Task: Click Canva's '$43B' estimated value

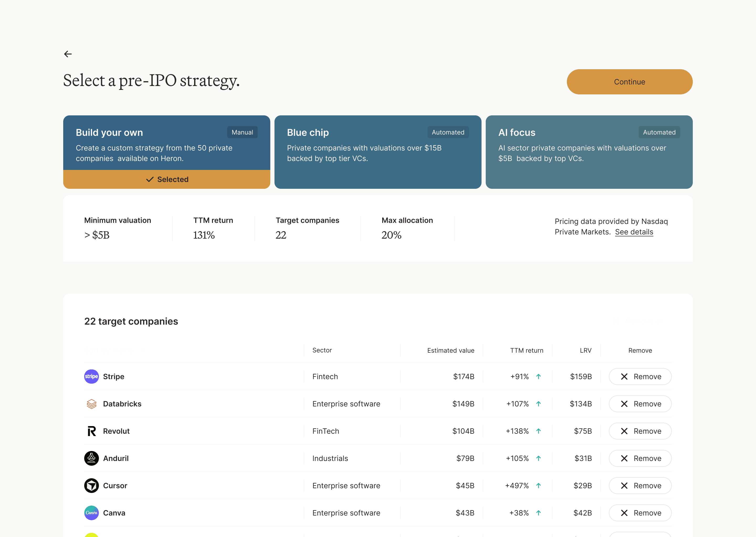Action: pyautogui.click(x=465, y=513)
